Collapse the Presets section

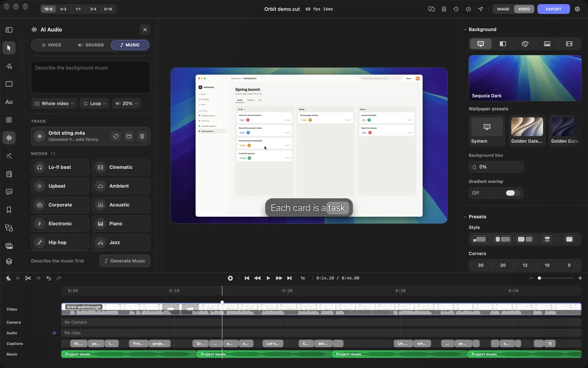pyautogui.click(x=465, y=217)
